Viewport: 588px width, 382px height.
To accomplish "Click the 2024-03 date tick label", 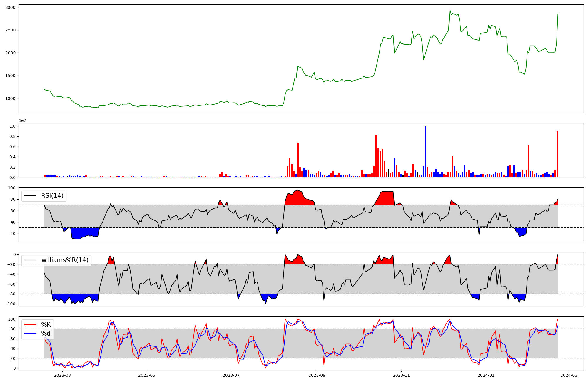I will pos(569,375).
